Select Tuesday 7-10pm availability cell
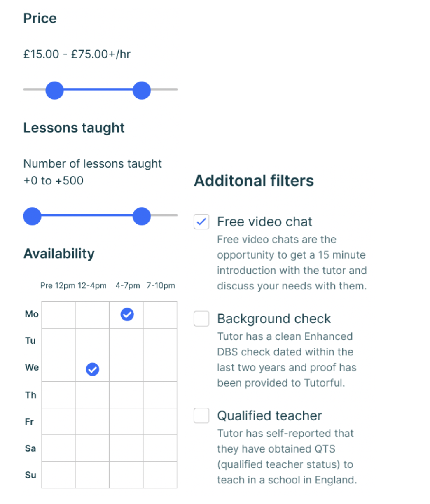Image resolution: width=430 pixels, height=504 pixels. 160,341
